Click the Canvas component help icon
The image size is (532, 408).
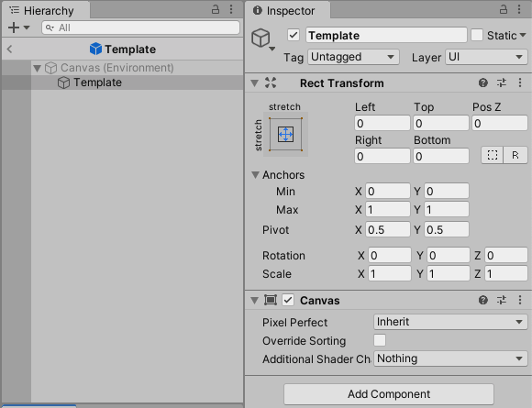(x=483, y=300)
